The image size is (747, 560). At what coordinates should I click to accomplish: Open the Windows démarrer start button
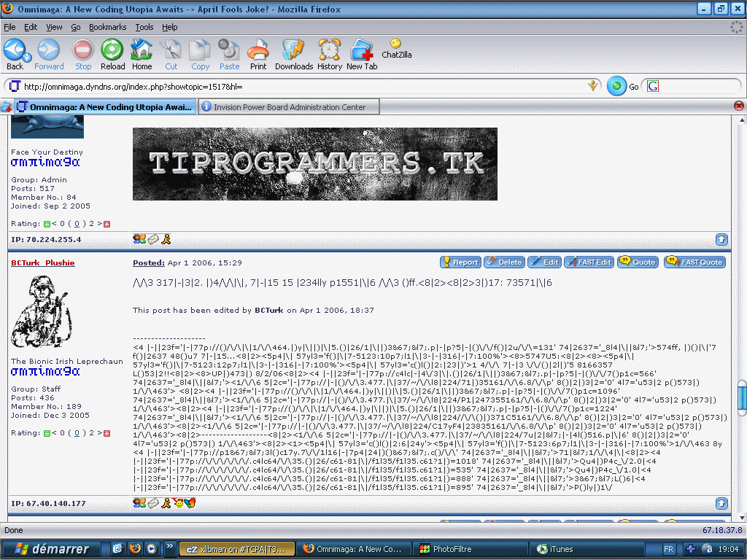coord(52,549)
